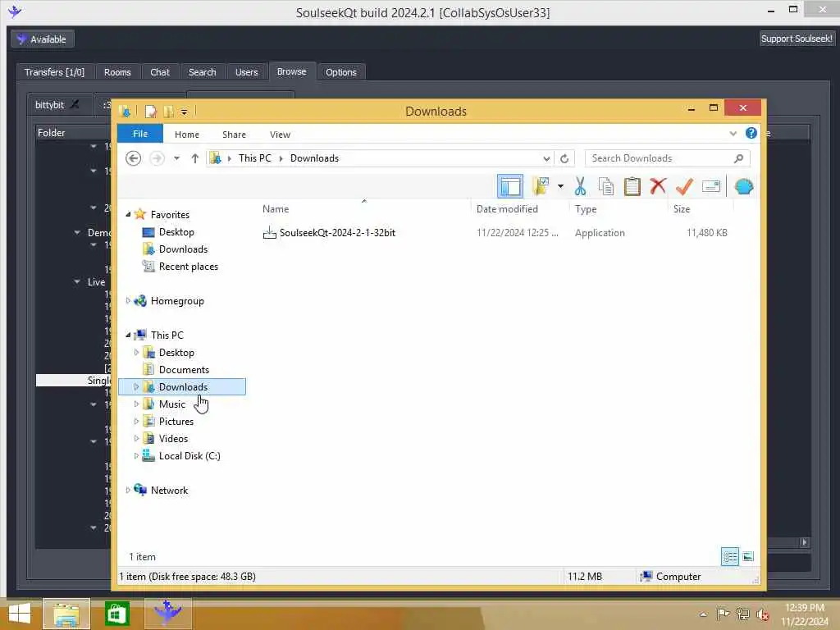Screen dimensions: 840x630
Task: Expand the Music folder node
Action: click(136, 404)
